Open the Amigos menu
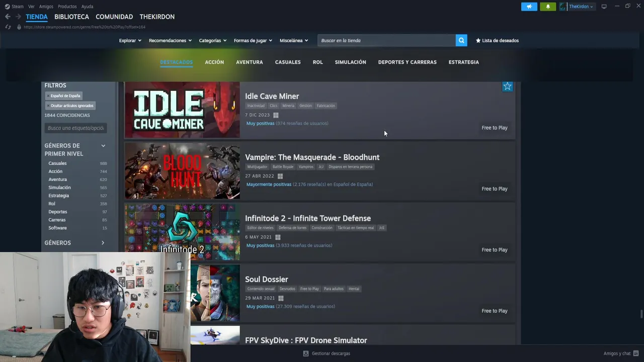644x362 pixels. tap(46, 7)
